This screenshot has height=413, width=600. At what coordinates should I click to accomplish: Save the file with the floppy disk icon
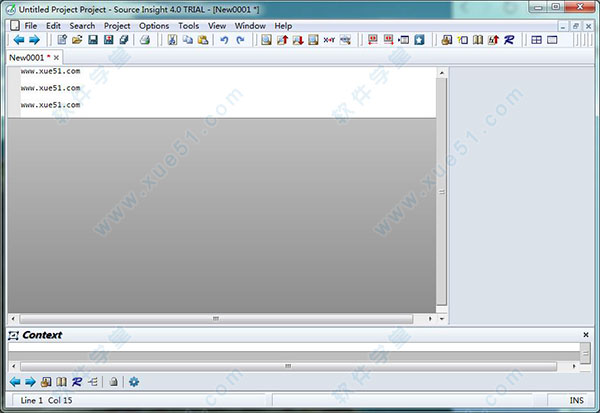coord(93,40)
